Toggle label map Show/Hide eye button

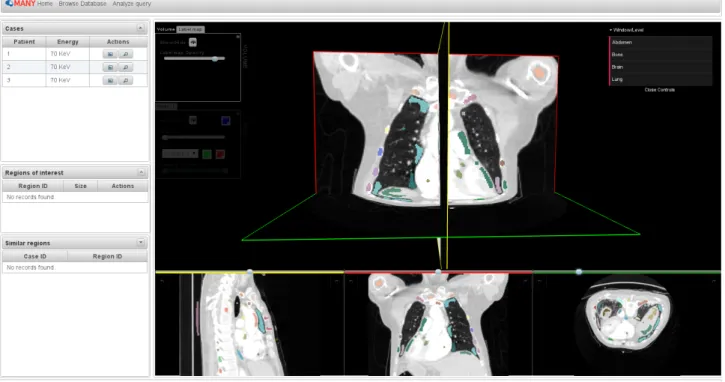(193, 42)
